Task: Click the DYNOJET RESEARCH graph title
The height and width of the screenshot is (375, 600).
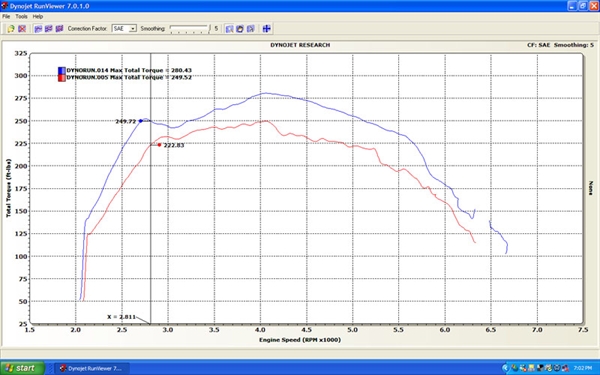Action: point(300,45)
